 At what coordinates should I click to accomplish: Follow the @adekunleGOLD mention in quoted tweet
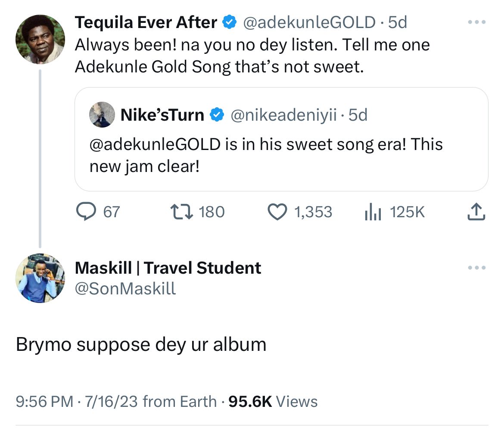(155, 144)
